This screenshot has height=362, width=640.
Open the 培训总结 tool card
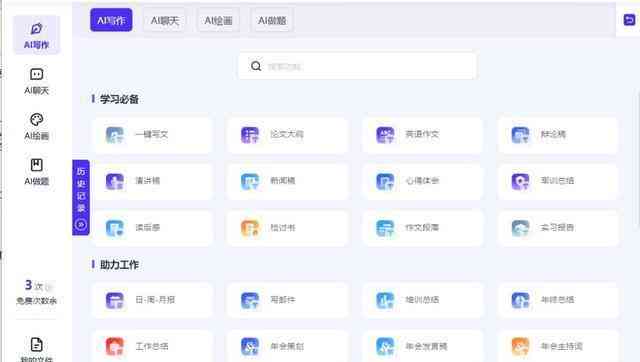pos(423,300)
